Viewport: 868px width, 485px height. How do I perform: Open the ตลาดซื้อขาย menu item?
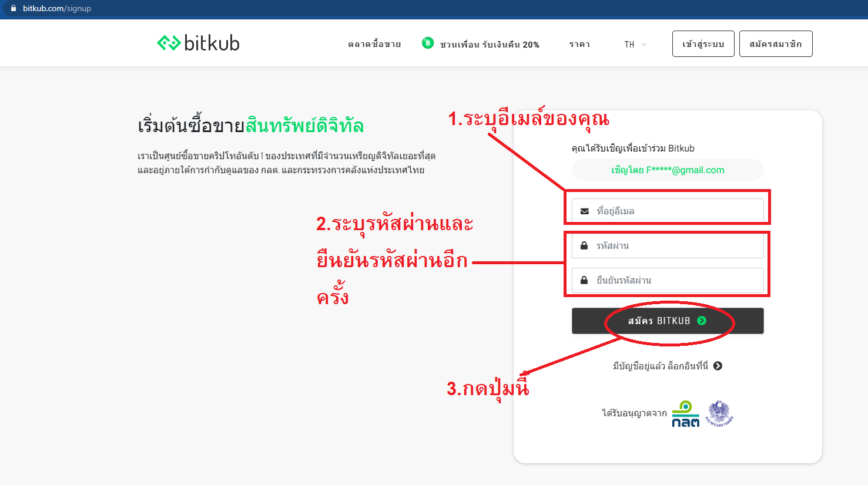pos(374,44)
